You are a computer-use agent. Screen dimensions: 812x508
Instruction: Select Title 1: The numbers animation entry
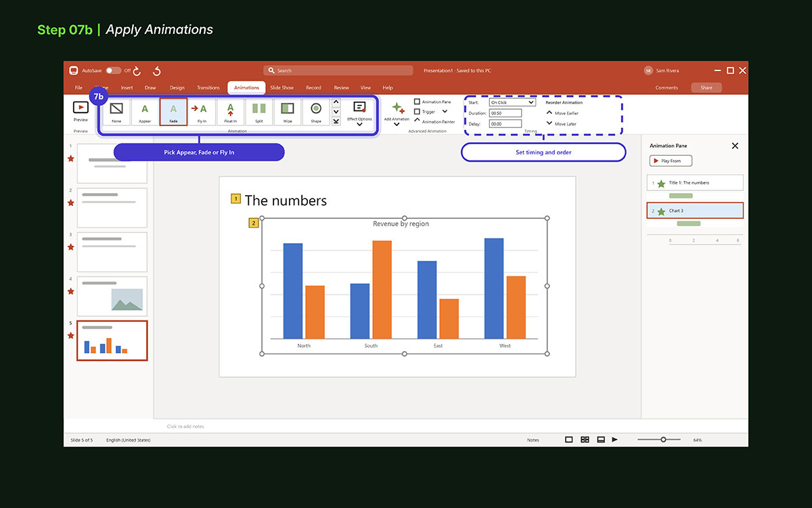pyautogui.click(x=695, y=183)
